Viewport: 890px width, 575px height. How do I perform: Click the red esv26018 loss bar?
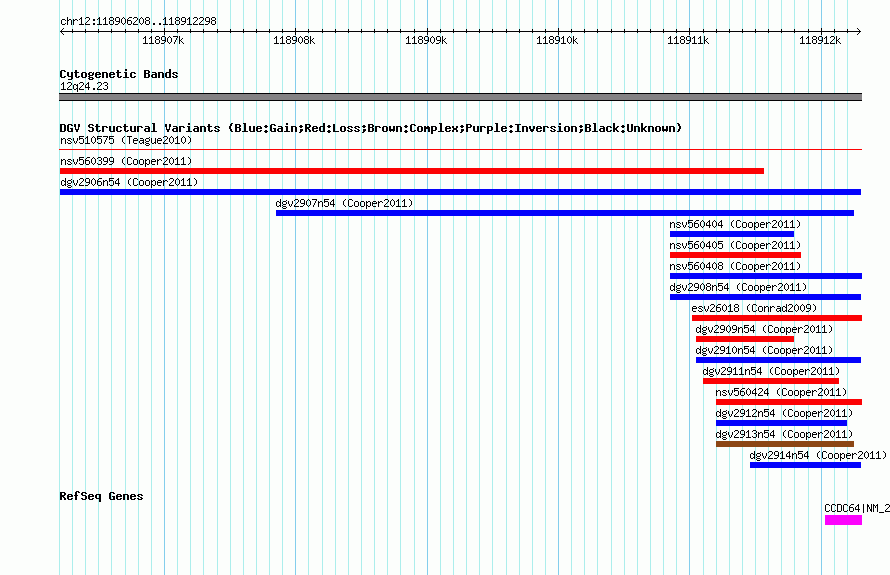coord(776,318)
